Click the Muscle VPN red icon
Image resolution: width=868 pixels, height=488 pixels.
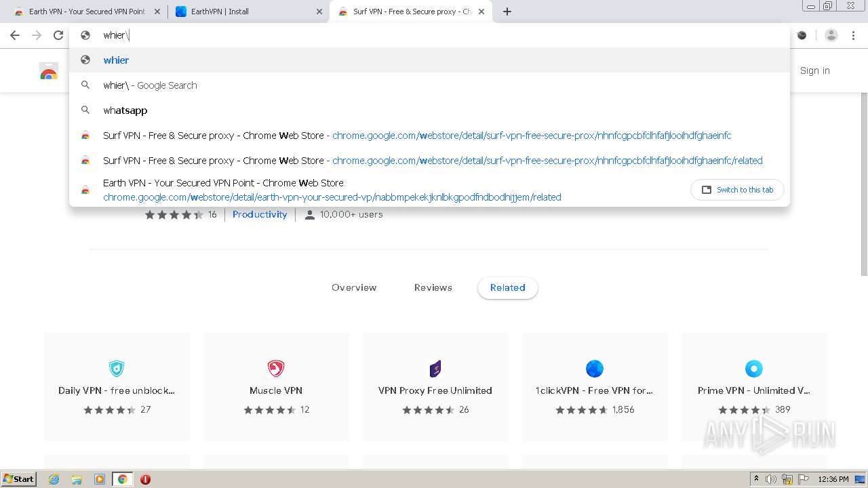[x=276, y=369]
